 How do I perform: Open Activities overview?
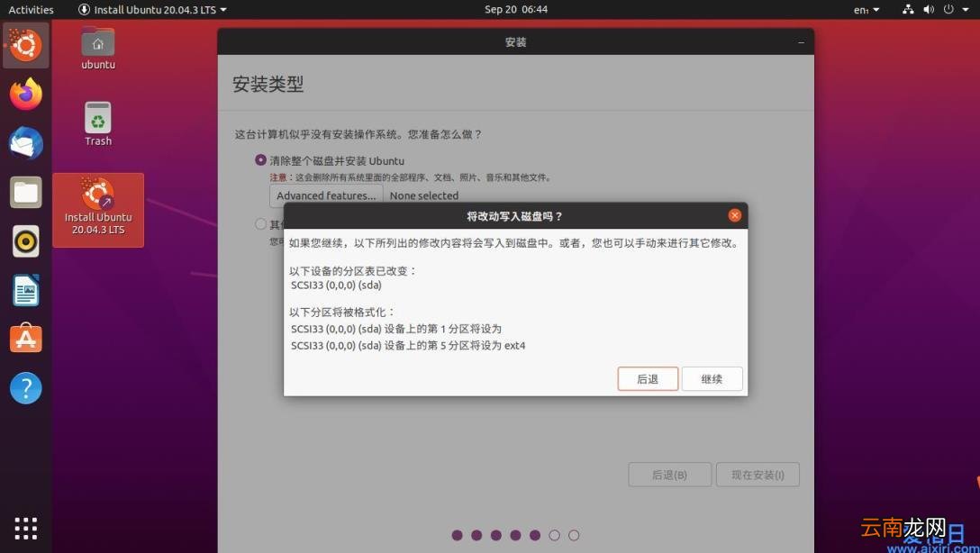[x=31, y=9]
